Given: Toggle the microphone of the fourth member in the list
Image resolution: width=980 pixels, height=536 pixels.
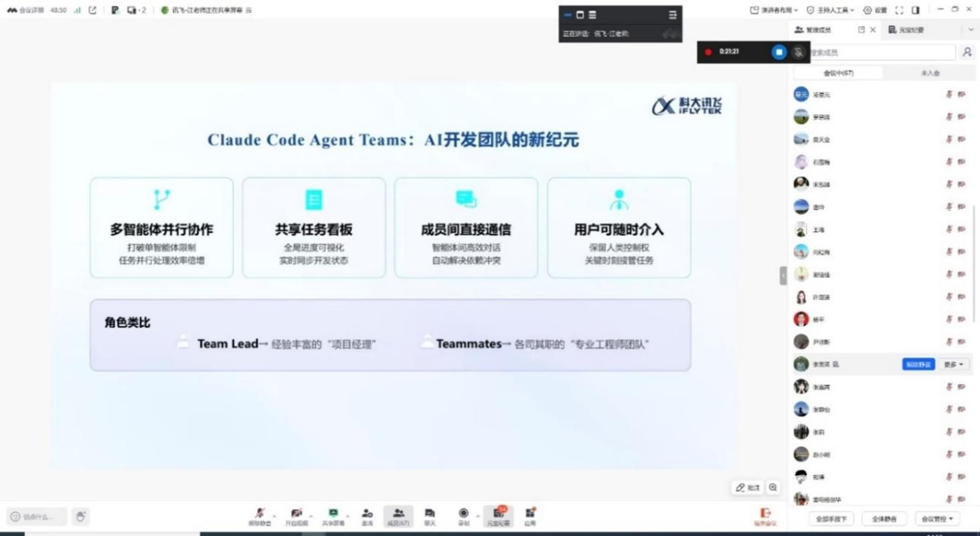Looking at the screenshot, I should [949, 162].
